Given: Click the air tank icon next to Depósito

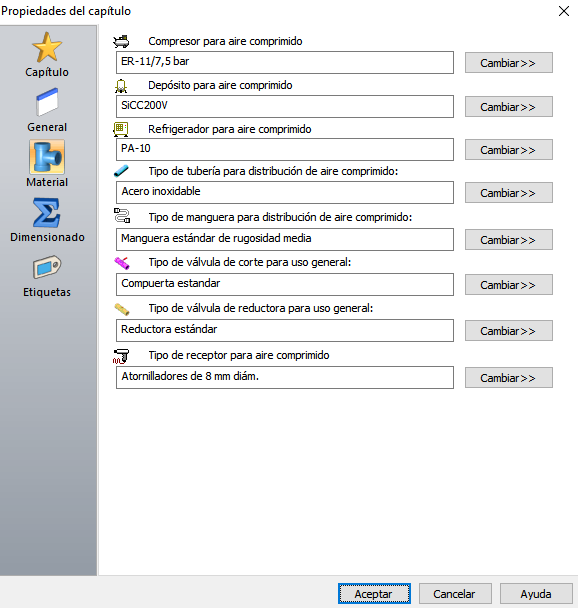Looking at the screenshot, I should 121,86.
